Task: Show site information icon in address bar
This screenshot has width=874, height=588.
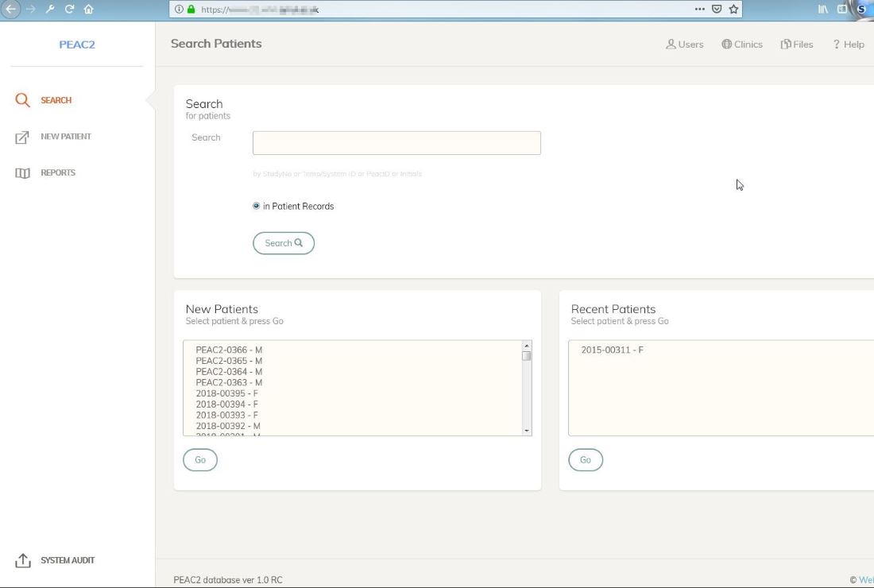Action: point(179,9)
